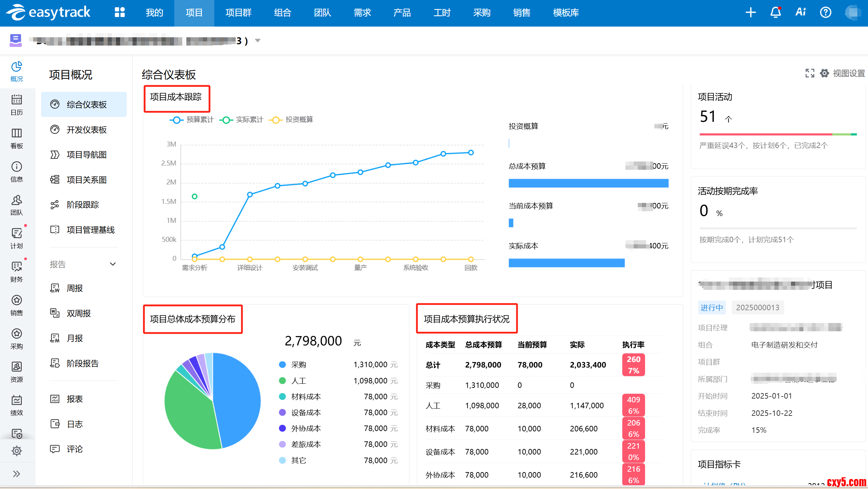Open the app grid launcher icon
Screen dimensions: 868x489
119,13
